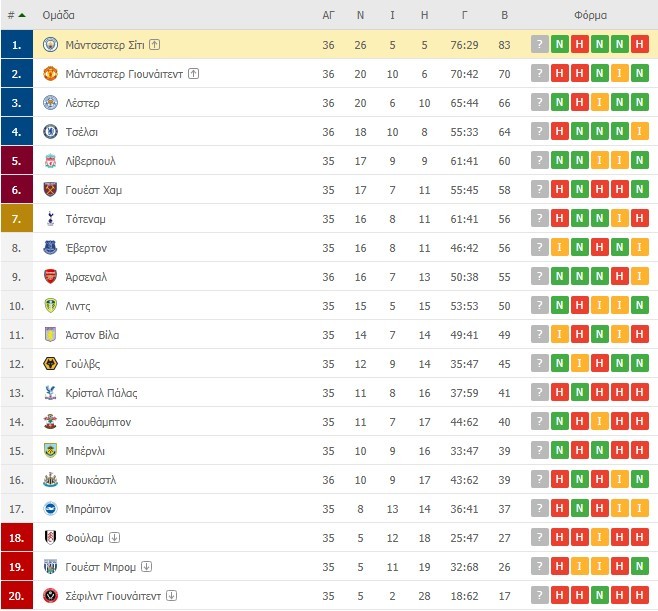Click the Chelsea club crest icon
Viewport: 658px width, 611px height.
[x=51, y=131]
